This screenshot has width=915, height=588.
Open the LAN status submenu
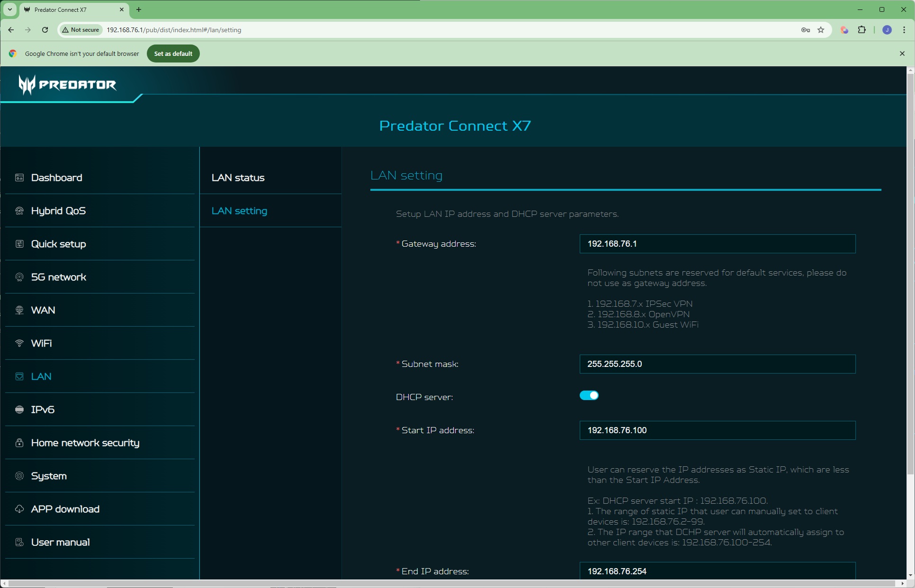coord(238,178)
